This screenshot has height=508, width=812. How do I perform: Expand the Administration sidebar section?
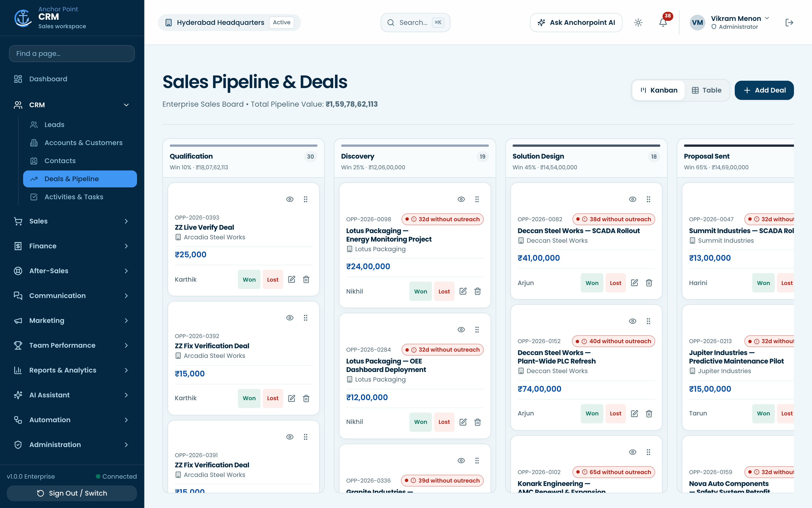(72, 444)
